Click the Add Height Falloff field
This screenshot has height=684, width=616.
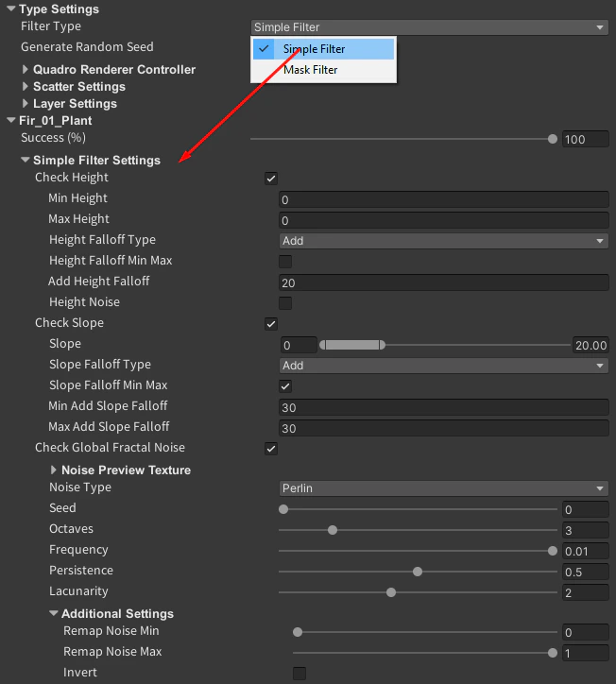(x=444, y=282)
